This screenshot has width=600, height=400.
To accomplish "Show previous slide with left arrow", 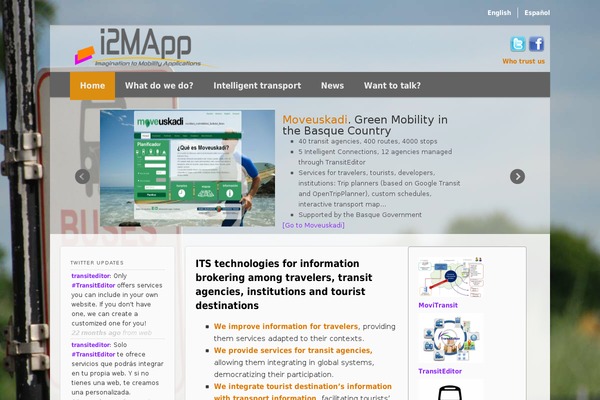I will 83,176.
